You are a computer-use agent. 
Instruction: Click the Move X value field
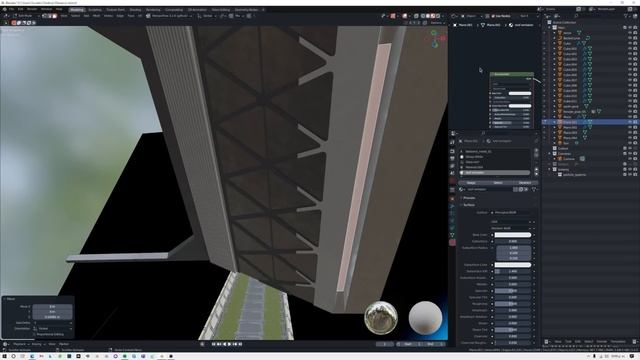click(x=52, y=307)
